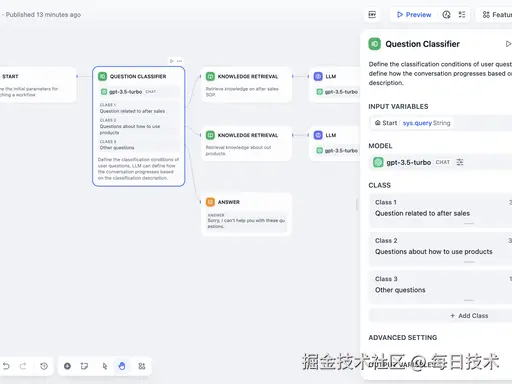Click the 'Retrieval knowledge about out products' description
The image size is (512, 384).
click(239, 150)
